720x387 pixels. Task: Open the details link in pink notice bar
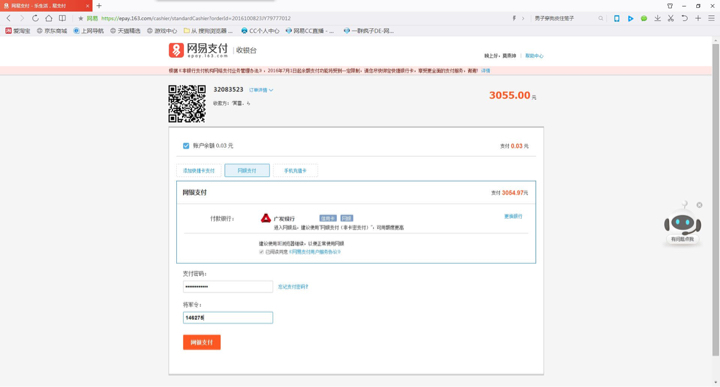tap(485, 71)
